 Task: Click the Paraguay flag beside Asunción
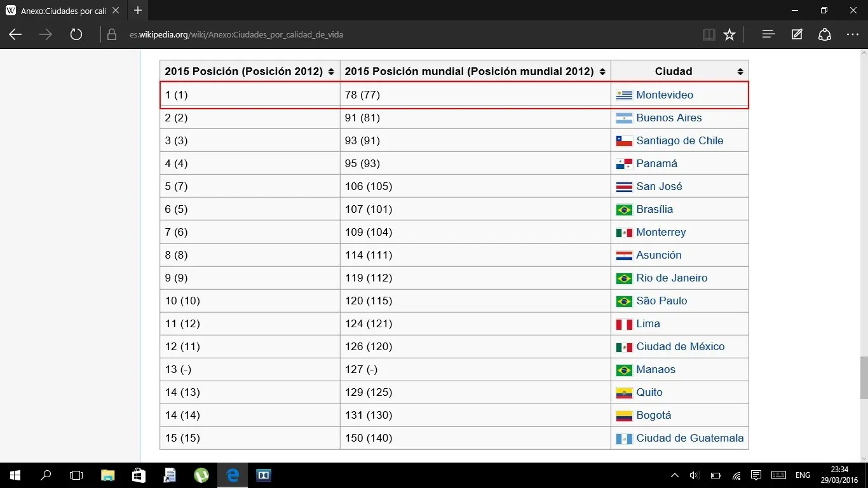click(624, 255)
